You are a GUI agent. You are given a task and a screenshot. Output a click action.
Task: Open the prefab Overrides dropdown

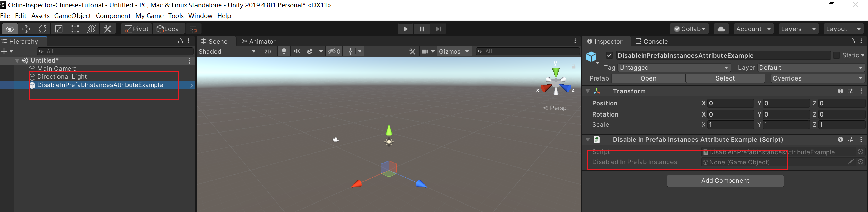point(818,78)
